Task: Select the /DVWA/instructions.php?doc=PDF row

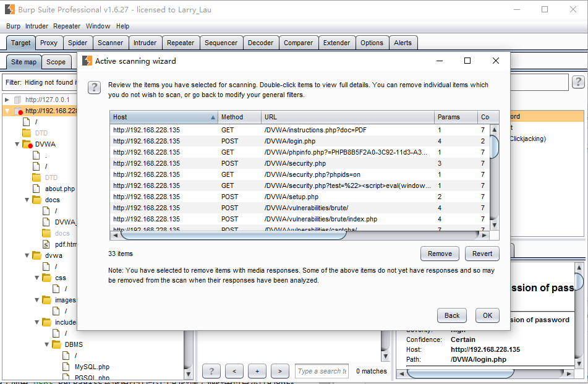Action: point(300,130)
